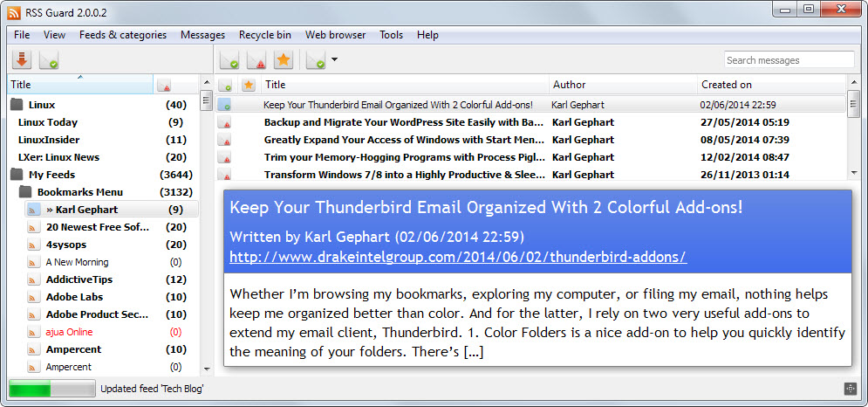Click the RSS Guard title bar app icon
The image size is (868, 407).
(16, 12)
